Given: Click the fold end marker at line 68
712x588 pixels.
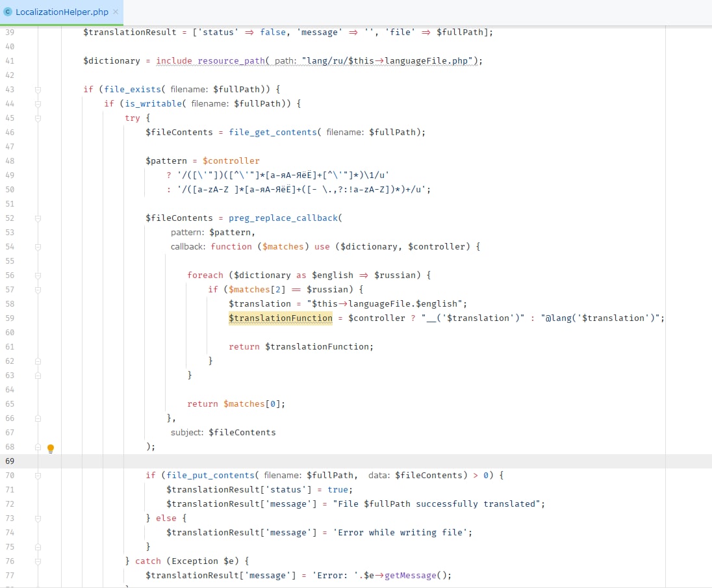Looking at the screenshot, I should 38,447.
